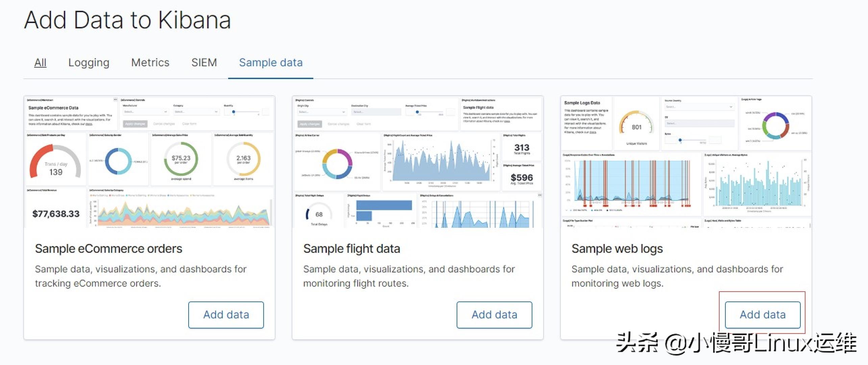This screenshot has height=365, width=868.
Task: Click the Sample eCommerce orders card title
Action: 108,249
